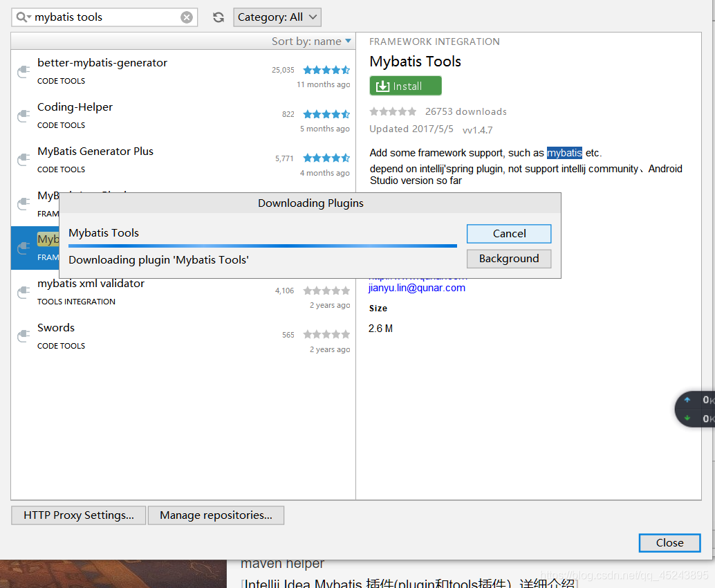
Task: Click the 4,106 download count
Action: click(x=284, y=291)
